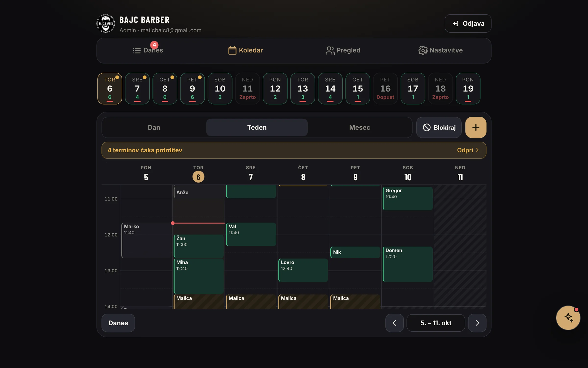Click the plus add appointment button
This screenshot has width=588, height=368.
(476, 127)
